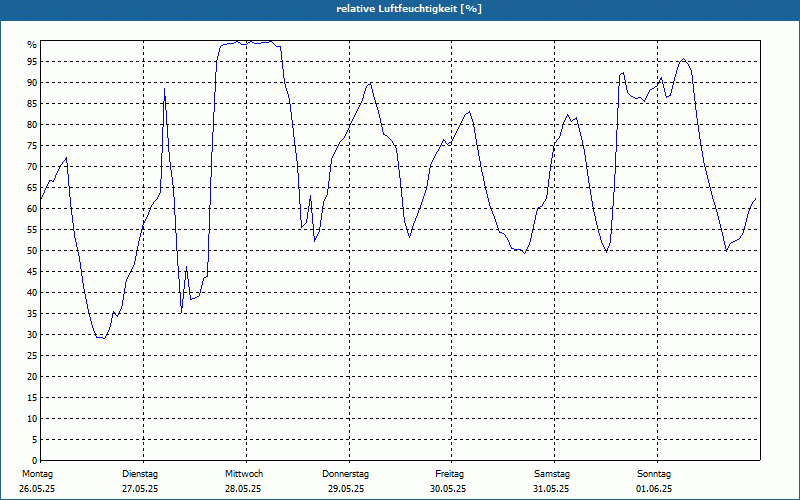Image resolution: width=800 pixels, height=500 pixels.
Task: Click the y-axis value '10'
Action: 32,419
